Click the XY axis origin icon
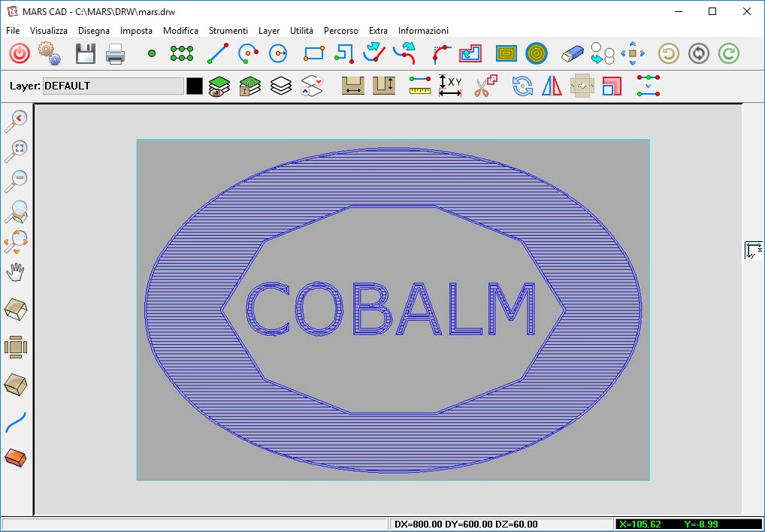 tap(753, 250)
